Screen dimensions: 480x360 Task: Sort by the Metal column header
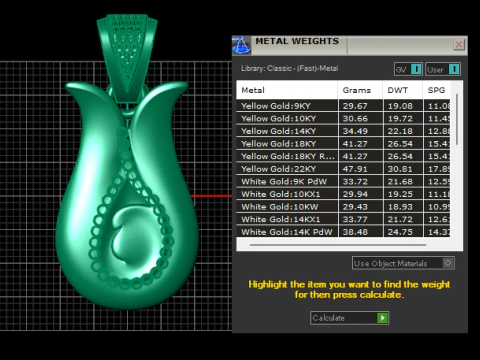click(287, 90)
